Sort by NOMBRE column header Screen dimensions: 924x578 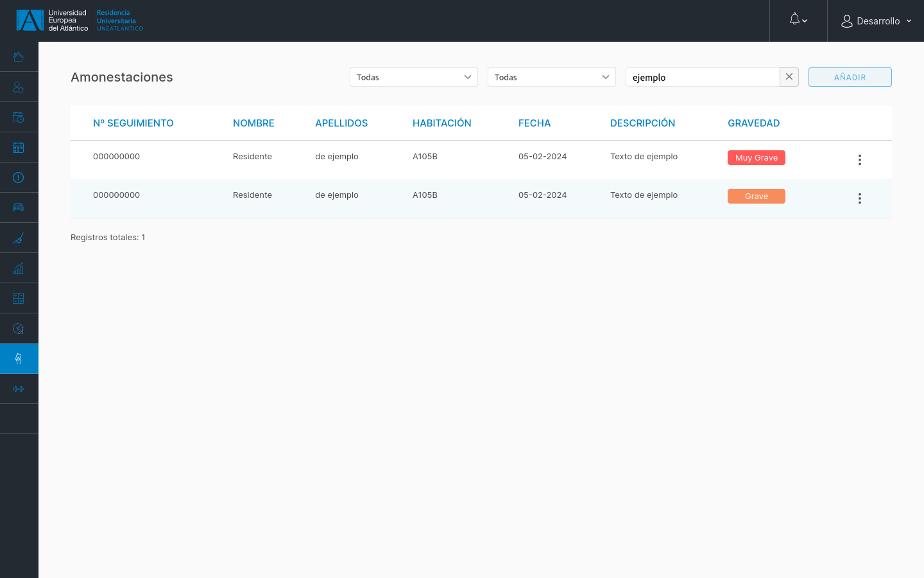pos(253,123)
